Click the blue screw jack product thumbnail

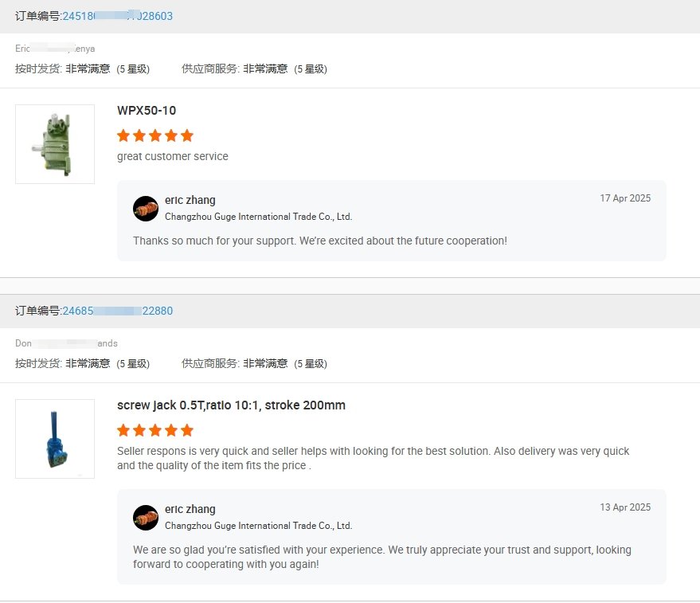[55, 439]
